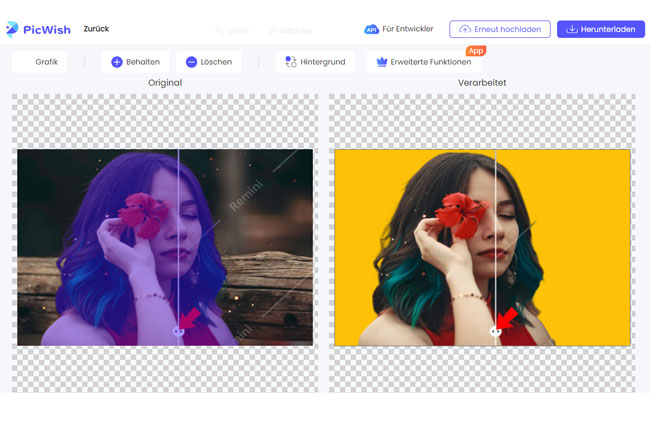Screen dimensions: 650x430
Task: Click the Original label
Action: pos(165,83)
